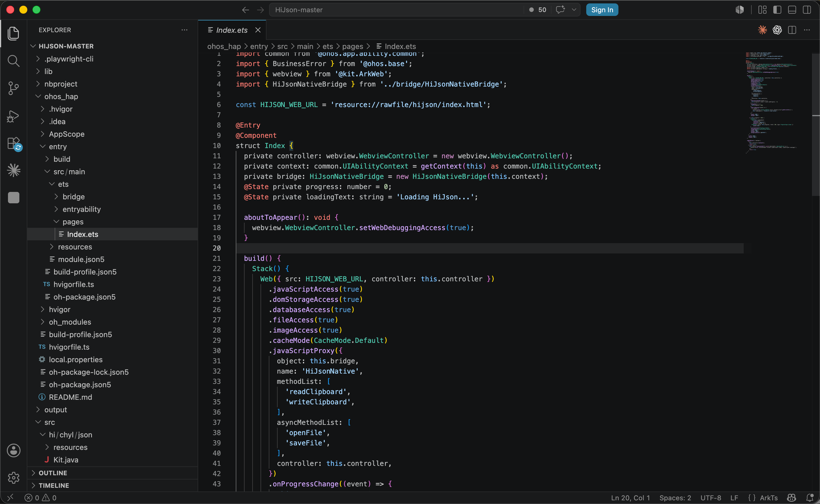This screenshot has width=820, height=504.
Task: Click the ChatGPT icon in editor toolbar
Action: [x=777, y=30]
